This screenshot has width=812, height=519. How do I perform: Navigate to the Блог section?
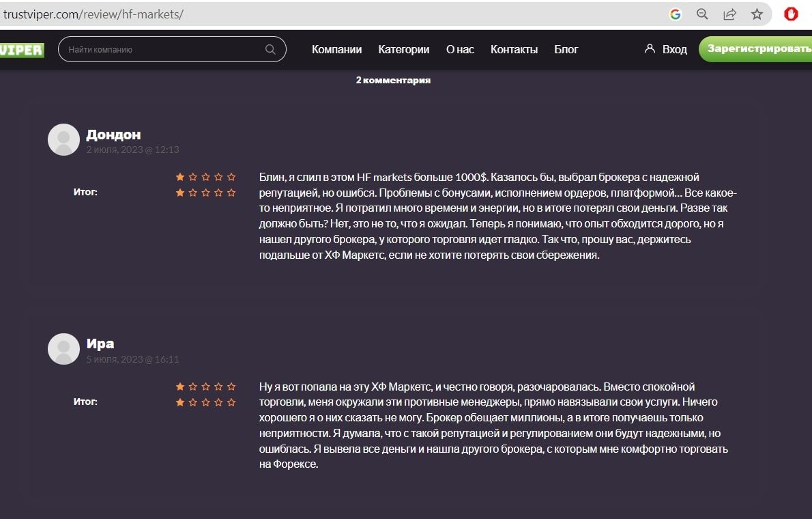566,49
